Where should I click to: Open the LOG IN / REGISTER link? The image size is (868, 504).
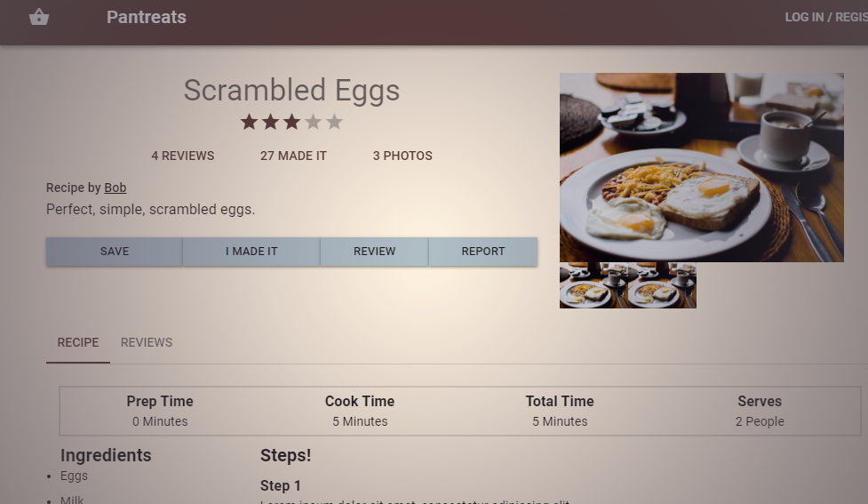(826, 17)
